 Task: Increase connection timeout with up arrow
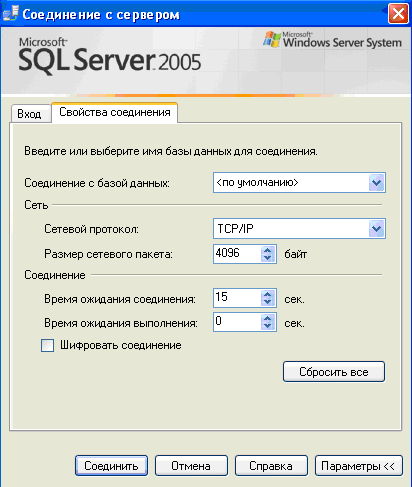(267, 294)
